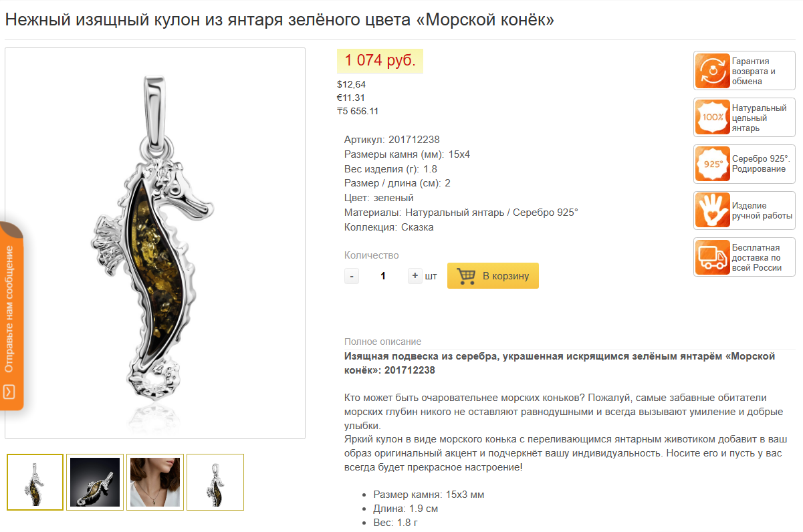Image resolution: width=803 pixels, height=532 pixels.
Task: Select first seahorse pendant thumbnail
Action: click(x=35, y=483)
